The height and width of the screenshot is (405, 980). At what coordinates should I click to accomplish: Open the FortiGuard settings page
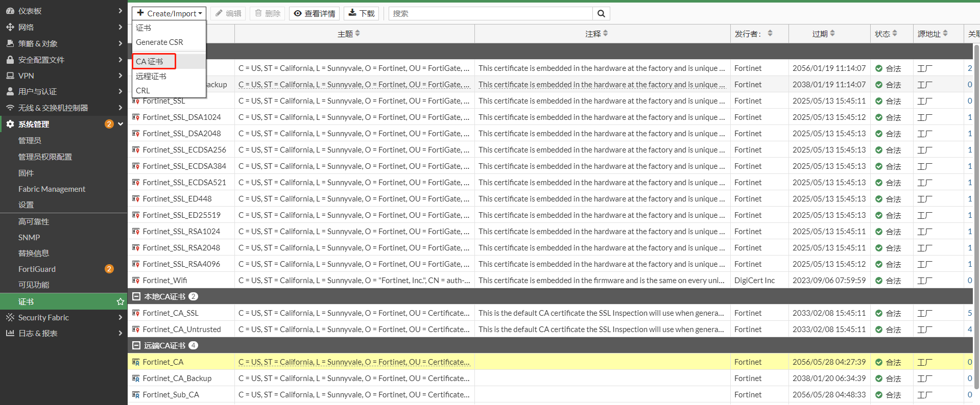pos(37,269)
